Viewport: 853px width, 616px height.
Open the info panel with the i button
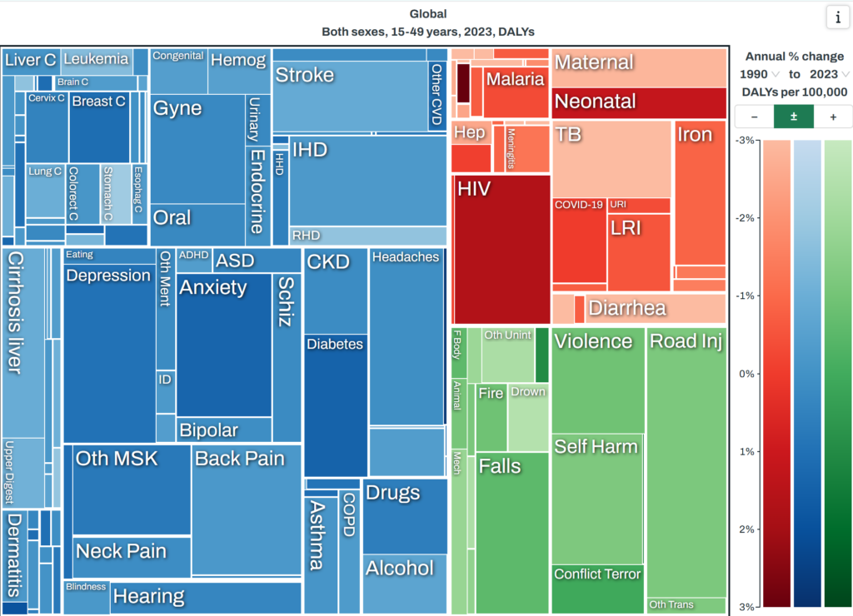point(836,17)
